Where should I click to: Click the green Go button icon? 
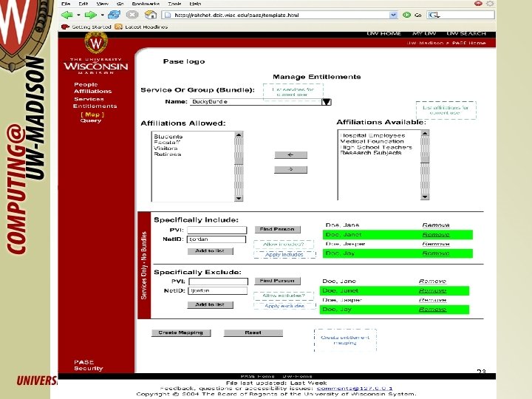tap(406, 15)
